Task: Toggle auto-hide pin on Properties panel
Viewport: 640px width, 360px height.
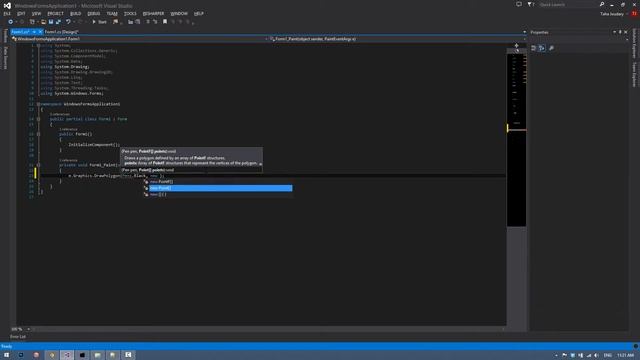Action: [620, 32]
